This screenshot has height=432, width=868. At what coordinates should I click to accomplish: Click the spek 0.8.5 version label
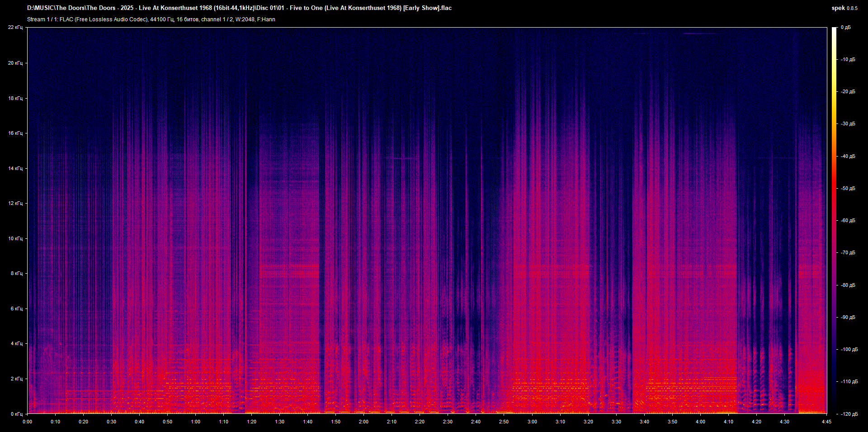[844, 8]
